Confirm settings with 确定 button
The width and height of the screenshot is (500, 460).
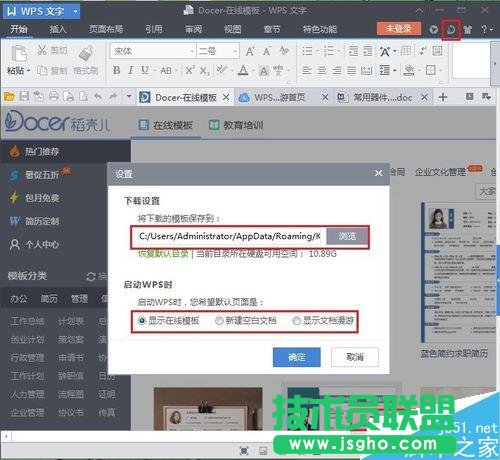pyautogui.click(x=296, y=357)
